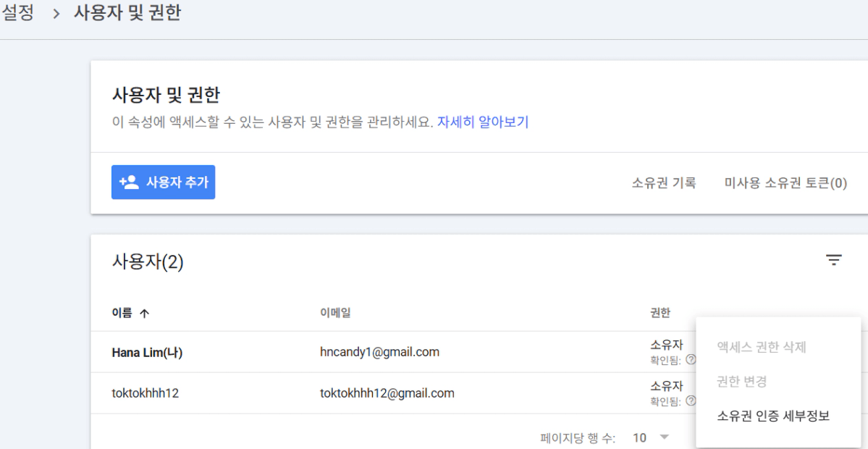Open 소유권 기록
This screenshot has height=449, width=868.
click(x=663, y=183)
